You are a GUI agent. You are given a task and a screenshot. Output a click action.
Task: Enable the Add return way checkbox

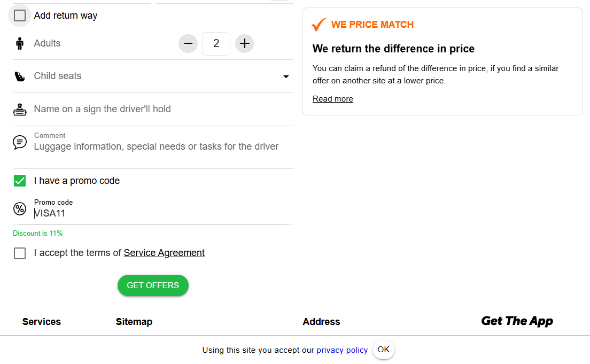click(20, 16)
